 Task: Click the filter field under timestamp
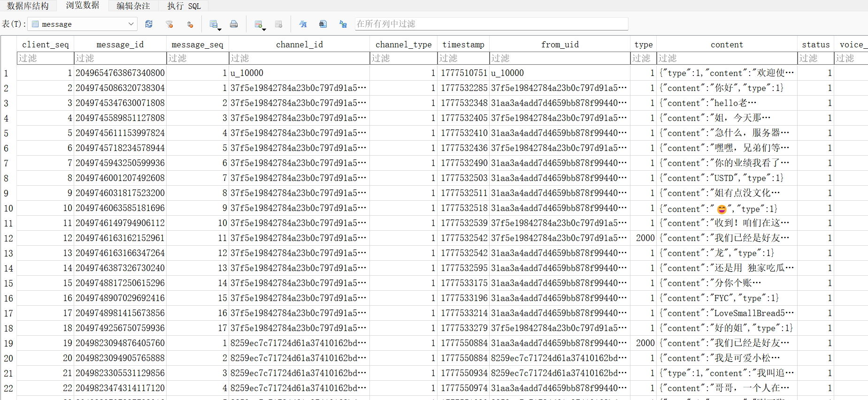pos(463,58)
